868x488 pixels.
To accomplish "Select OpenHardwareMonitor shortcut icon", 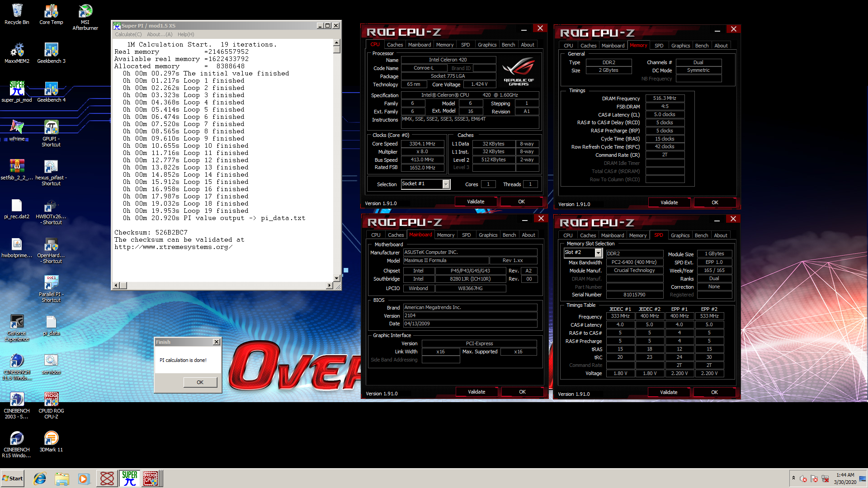I will (51, 250).
